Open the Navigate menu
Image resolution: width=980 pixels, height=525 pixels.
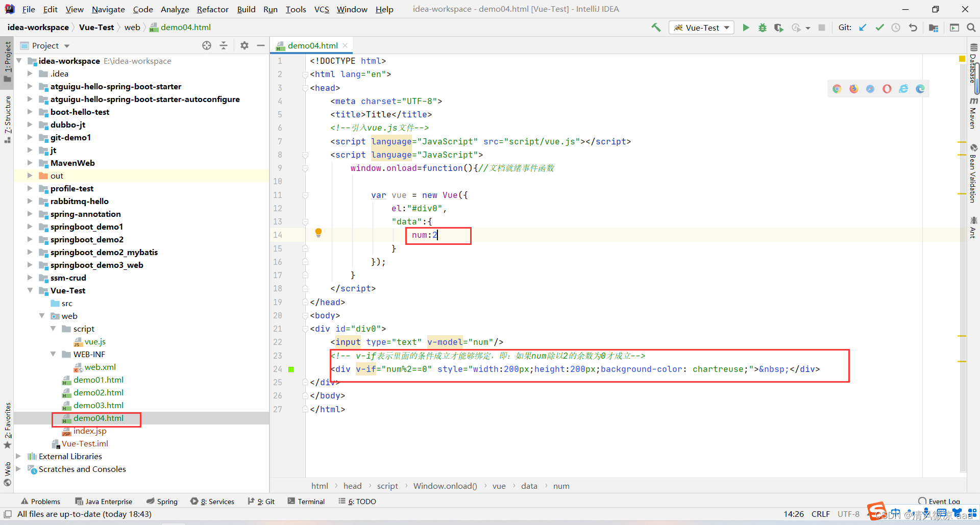pos(108,9)
